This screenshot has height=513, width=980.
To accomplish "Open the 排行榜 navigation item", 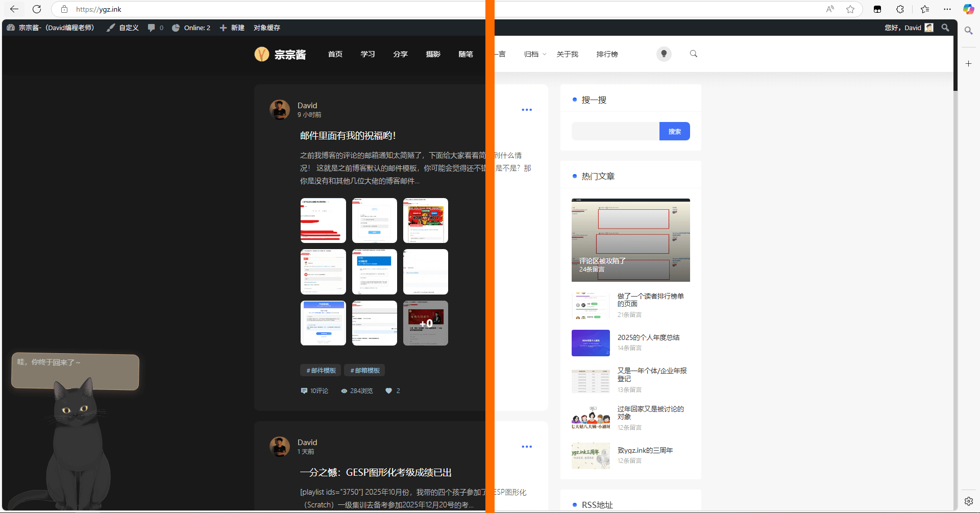I will [x=607, y=54].
